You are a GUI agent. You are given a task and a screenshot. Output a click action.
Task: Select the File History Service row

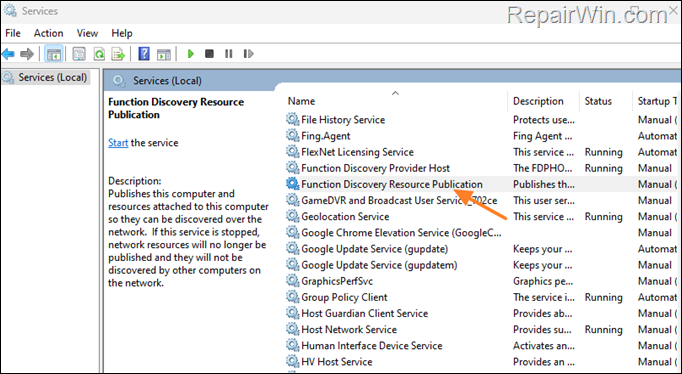point(482,120)
